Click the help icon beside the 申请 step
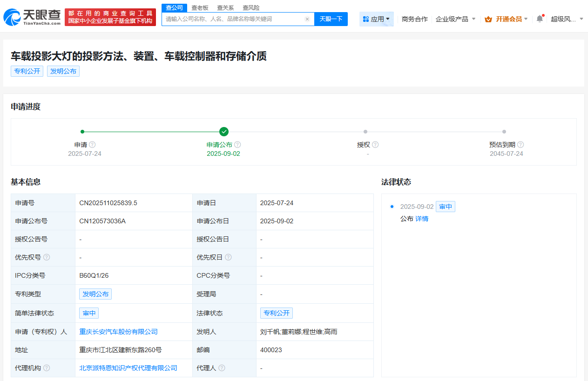Viewport: 588px width, 381px height. 92,145
